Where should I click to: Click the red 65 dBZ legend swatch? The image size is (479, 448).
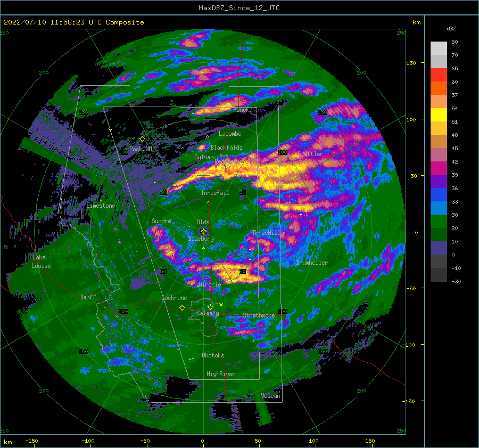(x=439, y=75)
